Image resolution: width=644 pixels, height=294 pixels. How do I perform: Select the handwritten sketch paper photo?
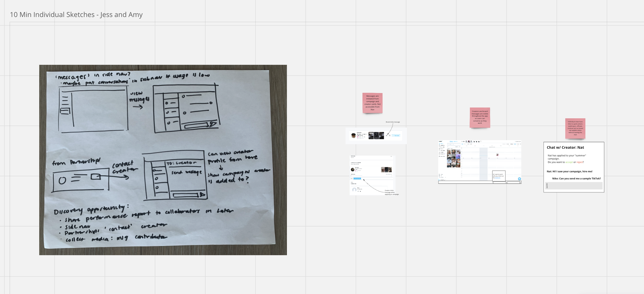click(x=163, y=160)
